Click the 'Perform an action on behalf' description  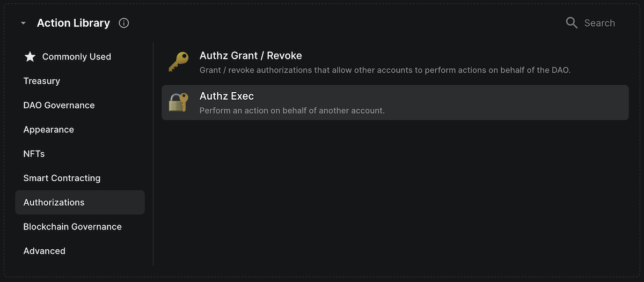coord(292,111)
